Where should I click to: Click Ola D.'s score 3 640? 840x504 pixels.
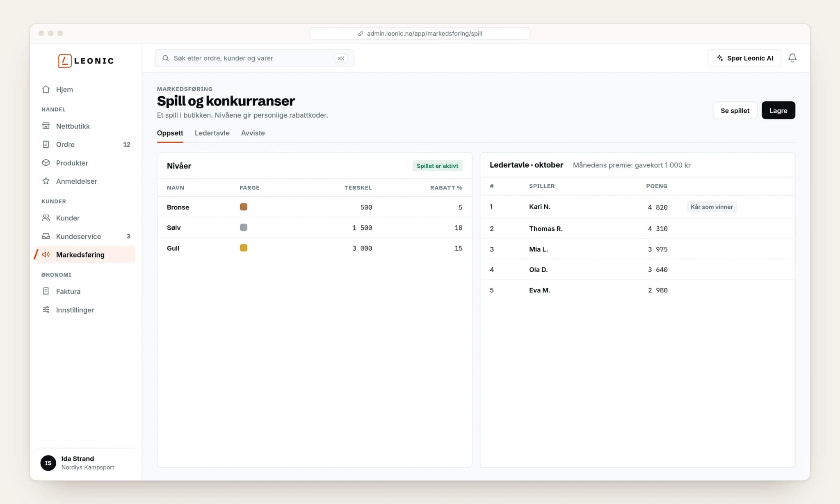click(x=658, y=269)
